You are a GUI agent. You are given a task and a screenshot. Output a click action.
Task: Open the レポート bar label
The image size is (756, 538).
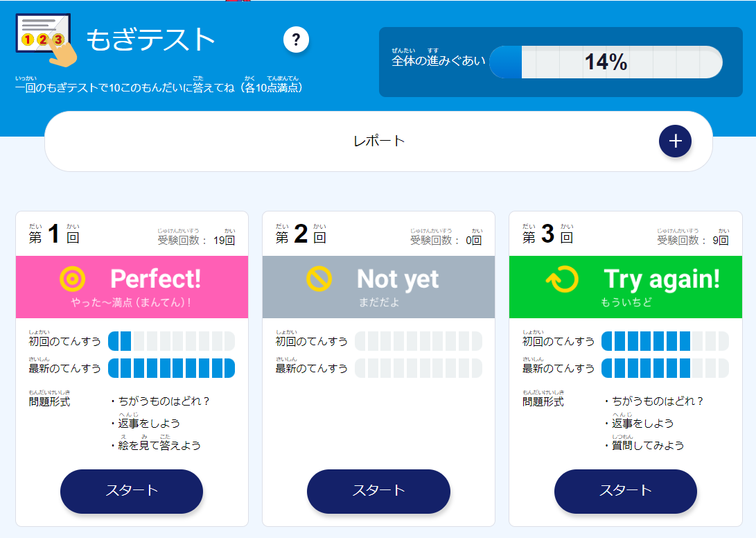(379, 141)
